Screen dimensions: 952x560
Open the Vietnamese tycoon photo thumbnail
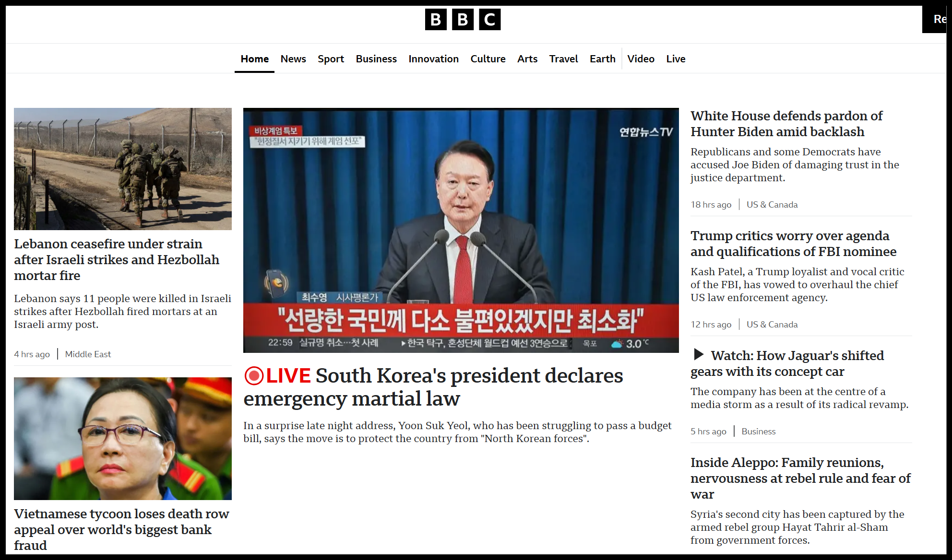click(x=123, y=438)
